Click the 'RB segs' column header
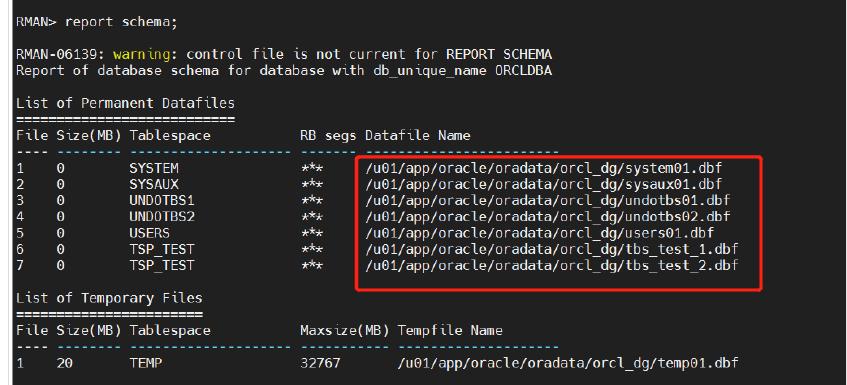This screenshot has height=385, width=847. (328, 136)
